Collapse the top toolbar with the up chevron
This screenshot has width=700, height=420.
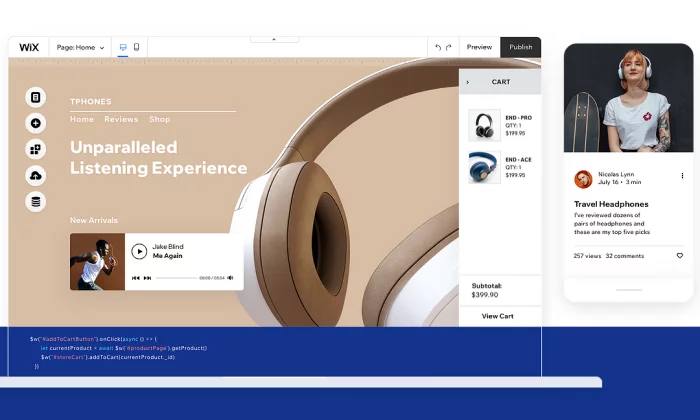(274, 39)
